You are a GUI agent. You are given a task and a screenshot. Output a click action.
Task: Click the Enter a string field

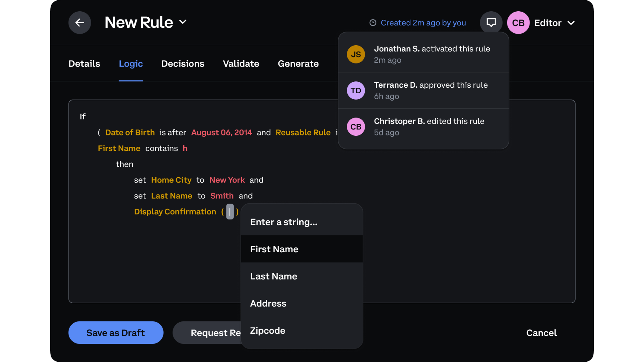coord(302,222)
